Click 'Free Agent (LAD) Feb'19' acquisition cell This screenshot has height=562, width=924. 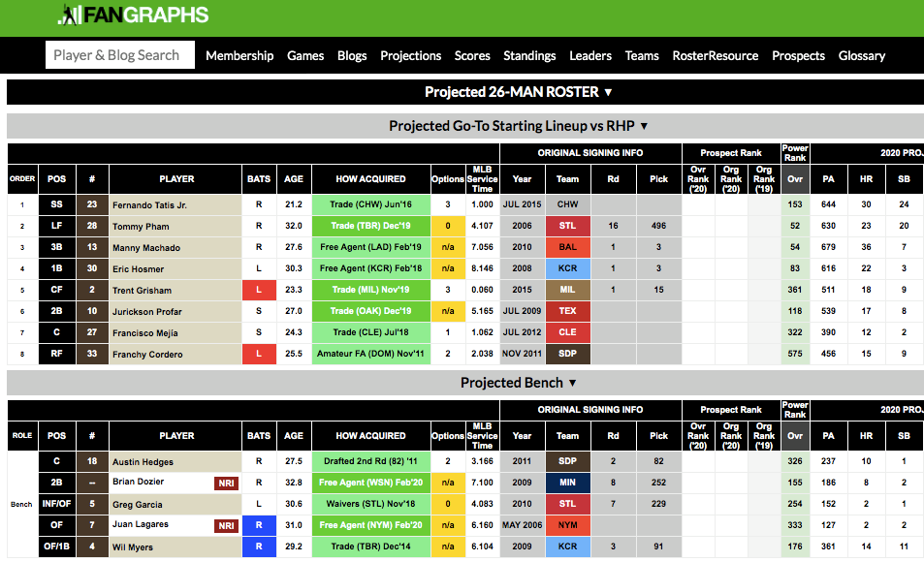coord(370,247)
